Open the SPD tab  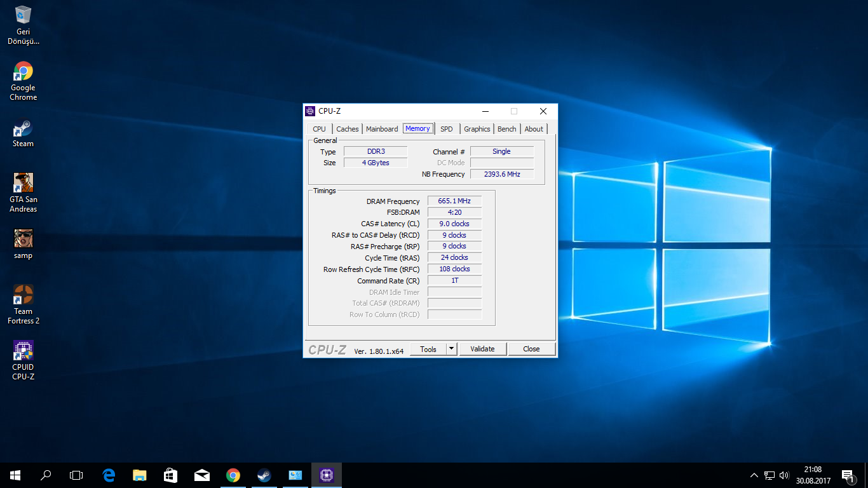[447, 129]
